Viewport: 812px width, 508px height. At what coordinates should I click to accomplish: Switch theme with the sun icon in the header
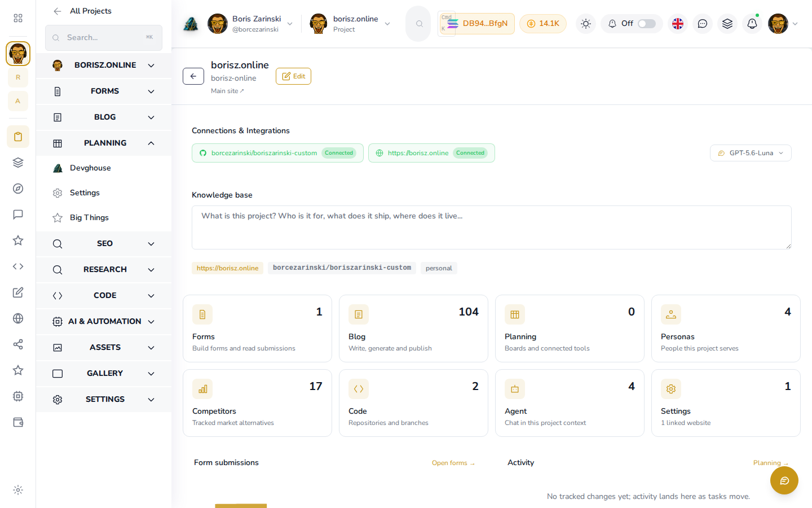tap(586, 24)
